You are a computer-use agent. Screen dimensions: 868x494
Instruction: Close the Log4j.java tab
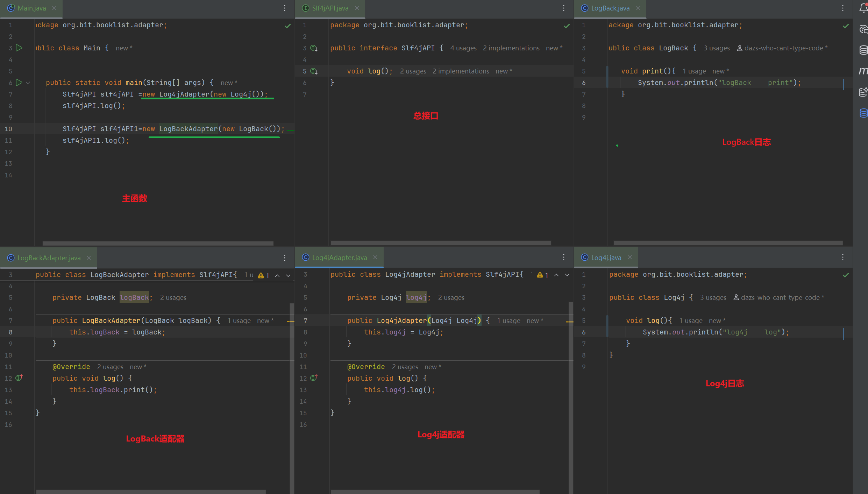630,257
